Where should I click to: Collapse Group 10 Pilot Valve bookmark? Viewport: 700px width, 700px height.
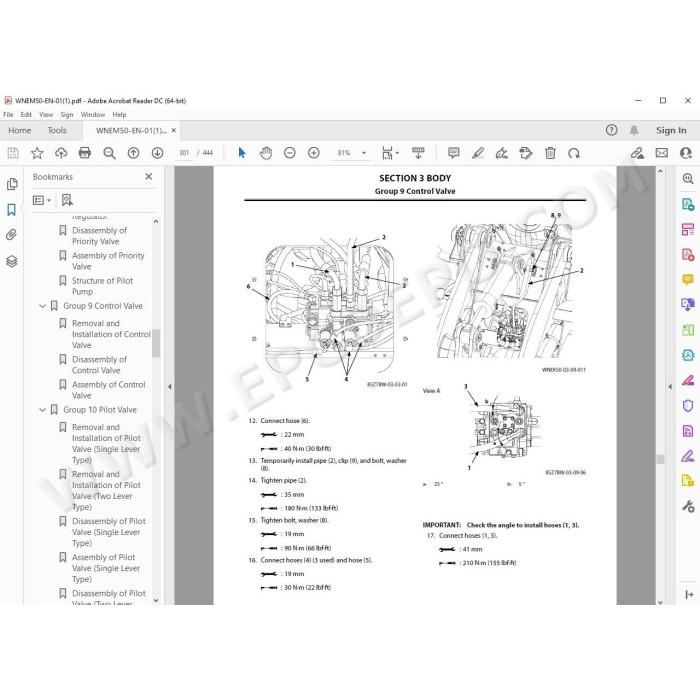pos(42,410)
